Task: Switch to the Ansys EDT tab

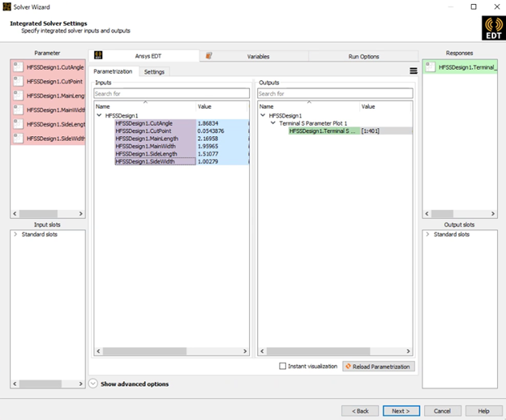Action: click(144, 56)
